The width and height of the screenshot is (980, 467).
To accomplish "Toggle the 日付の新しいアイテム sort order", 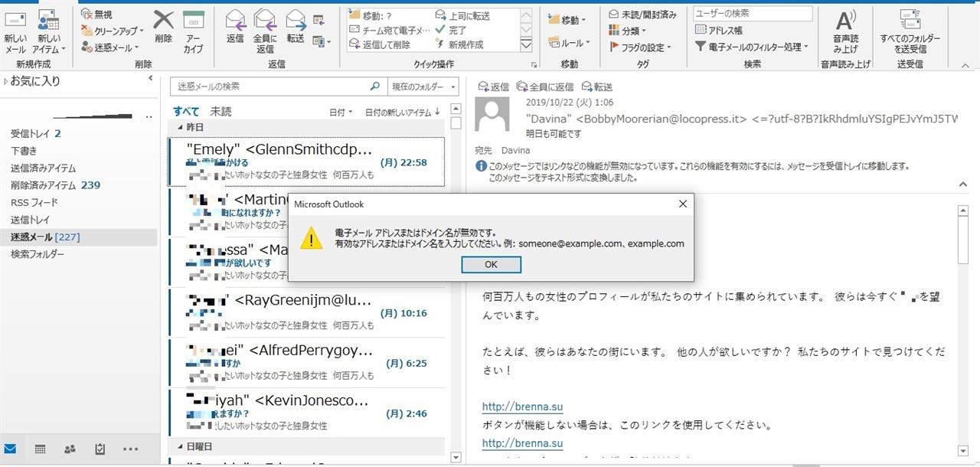I will pyautogui.click(x=402, y=113).
